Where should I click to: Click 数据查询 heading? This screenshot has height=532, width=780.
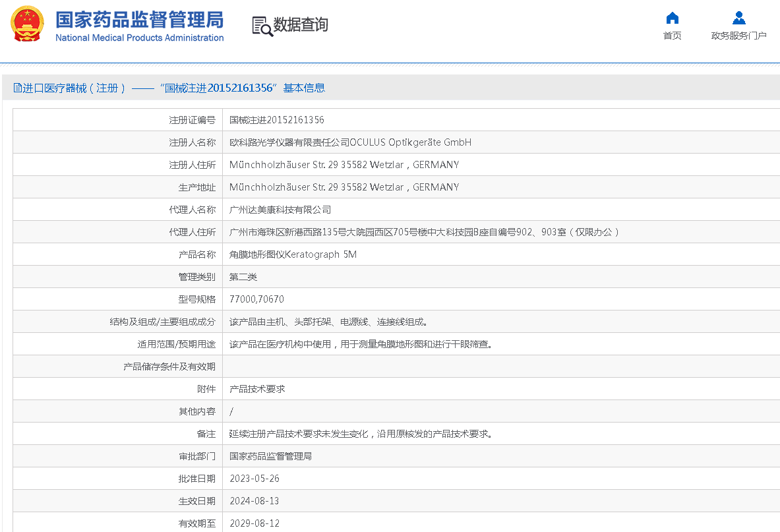(x=301, y=24)
